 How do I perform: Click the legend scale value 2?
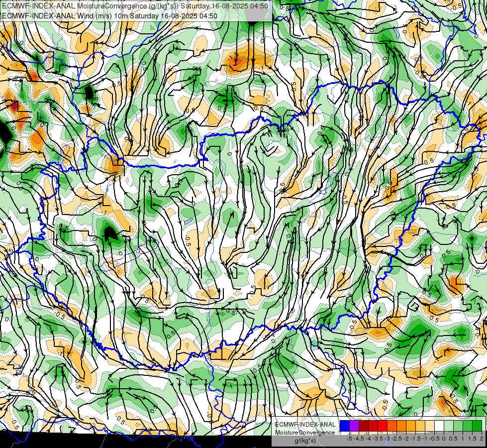(482, 439)
